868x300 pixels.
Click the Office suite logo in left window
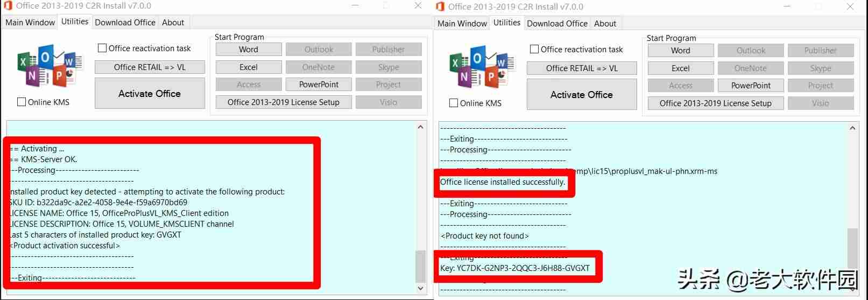point(50,67)
